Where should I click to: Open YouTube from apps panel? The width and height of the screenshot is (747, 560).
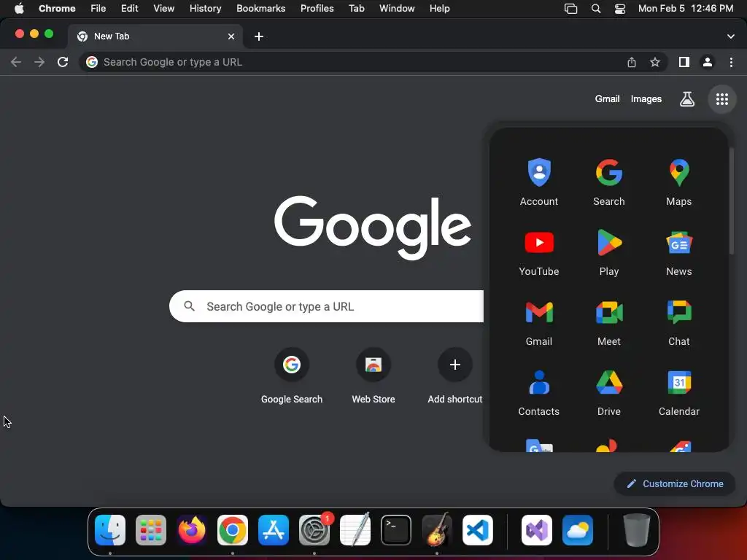point(539,252)
